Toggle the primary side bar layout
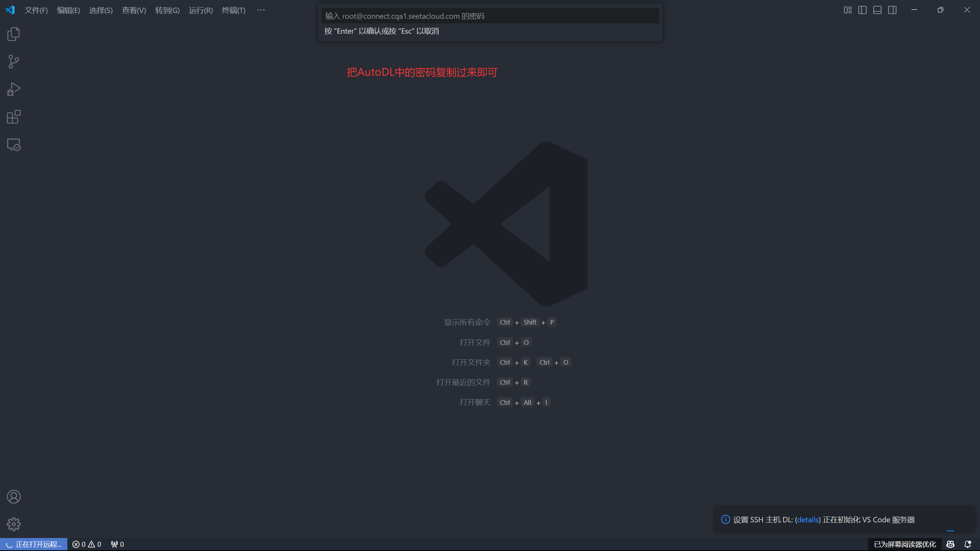Viewport: 980px width, 551px height. [862, 10]
